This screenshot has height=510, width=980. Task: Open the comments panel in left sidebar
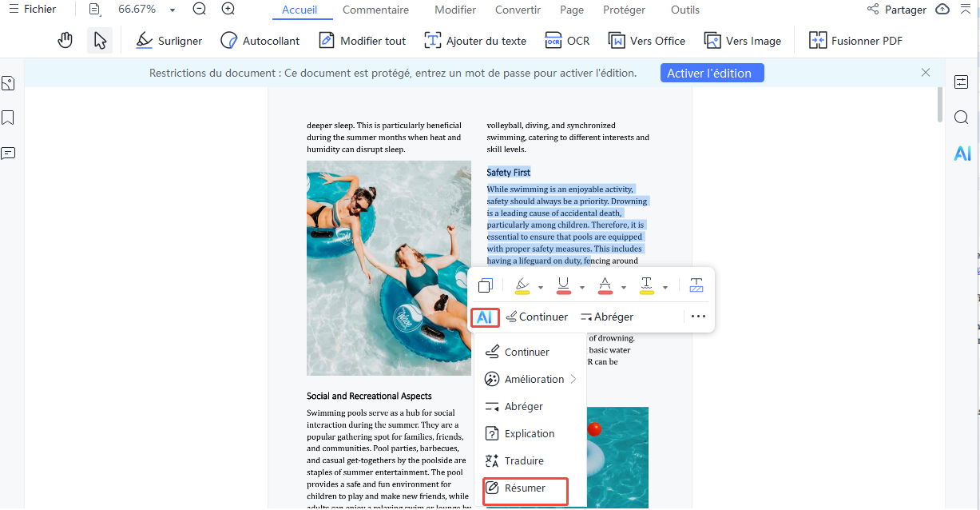[8, 153]
